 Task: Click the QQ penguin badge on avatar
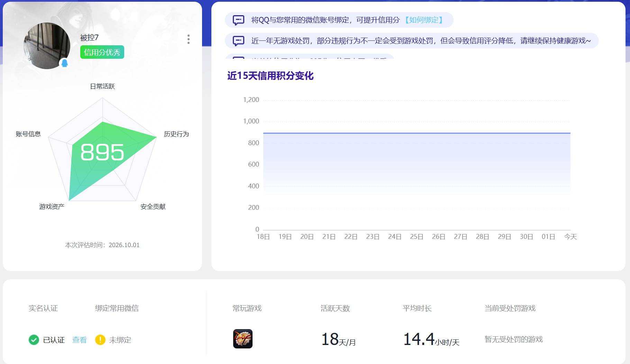[65, 63]
